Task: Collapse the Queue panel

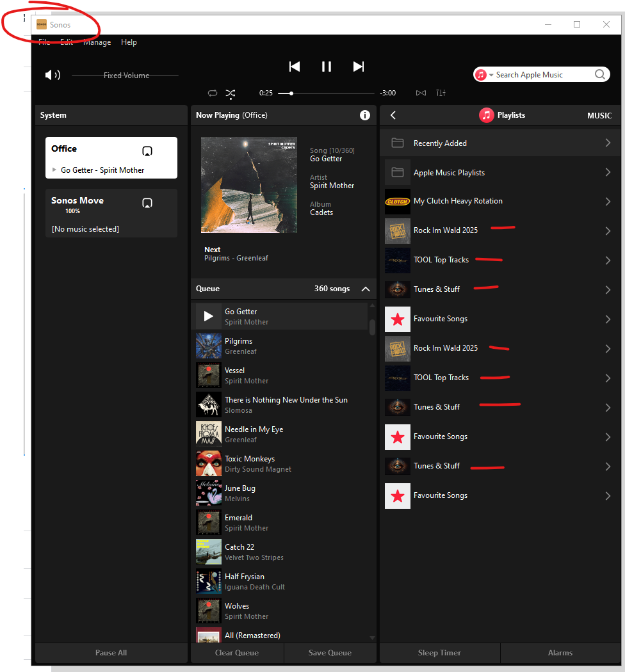Action: coord(366,289)
